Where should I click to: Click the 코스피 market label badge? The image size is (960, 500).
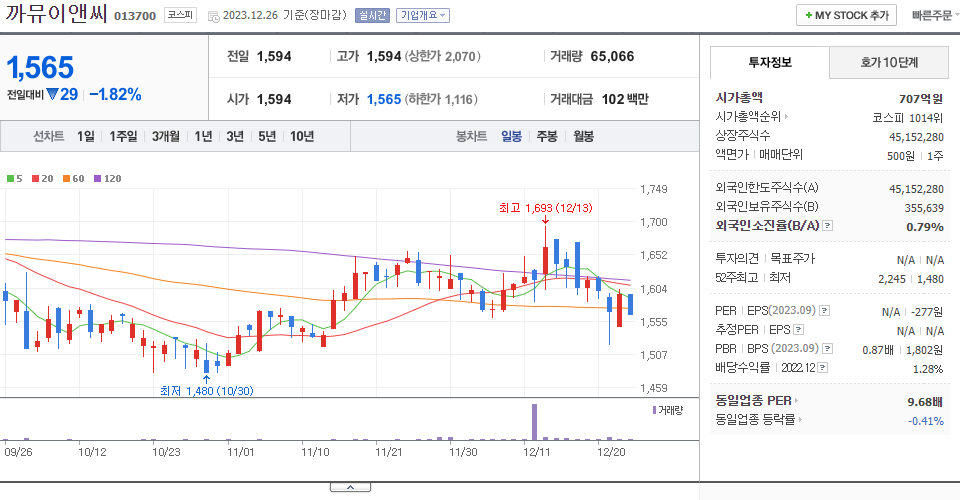point(181,15)
